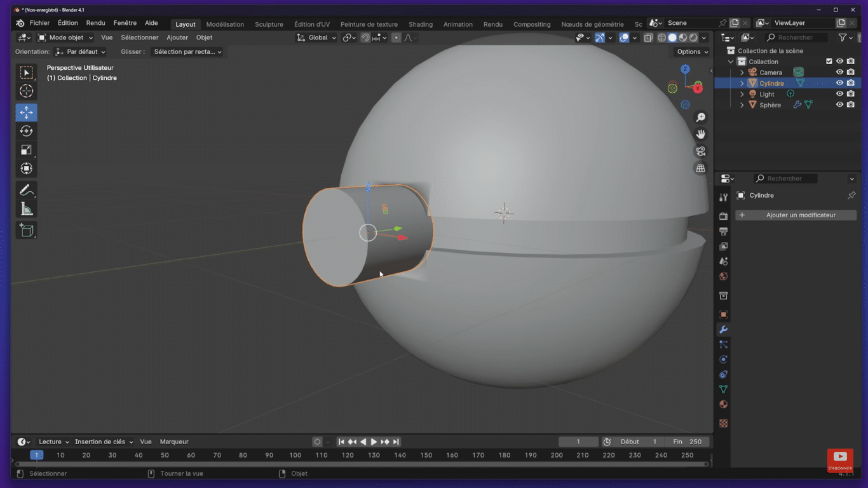Open the Render Properties tab
Image resolution: width=868 pixels, height=488 pixels.
click(723, 216)
